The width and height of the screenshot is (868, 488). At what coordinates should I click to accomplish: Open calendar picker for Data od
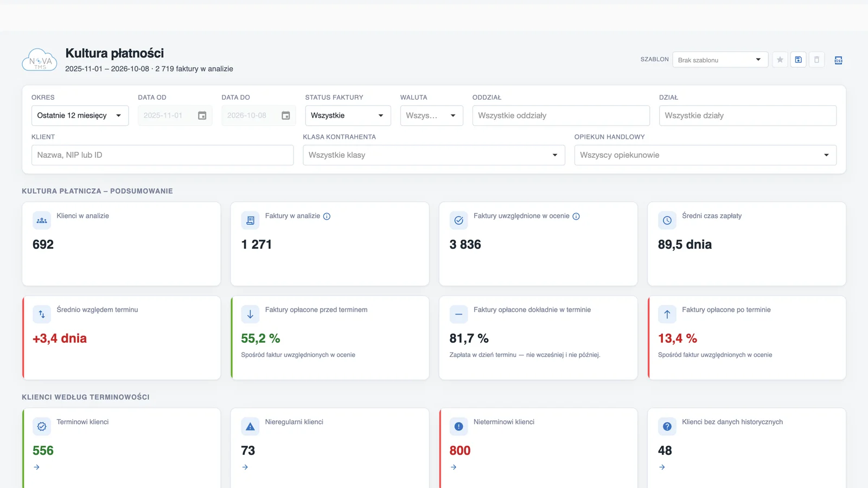(x=202, y=115)
